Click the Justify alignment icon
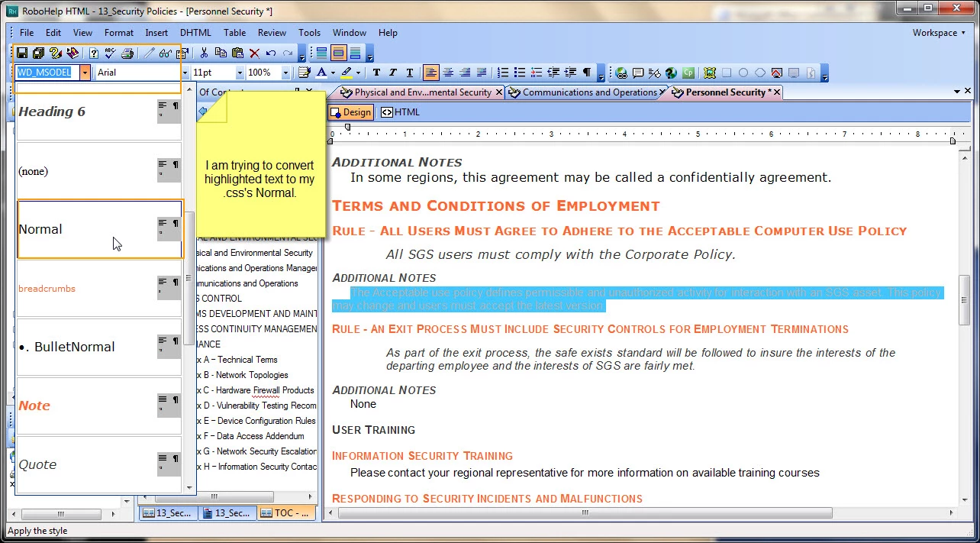Screen dimensions: 980x543 482,73
